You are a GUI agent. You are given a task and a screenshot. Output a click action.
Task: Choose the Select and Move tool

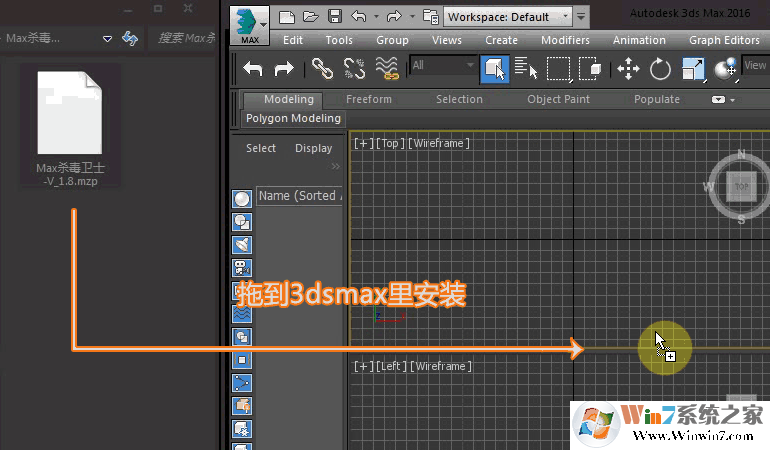(628, 68)
